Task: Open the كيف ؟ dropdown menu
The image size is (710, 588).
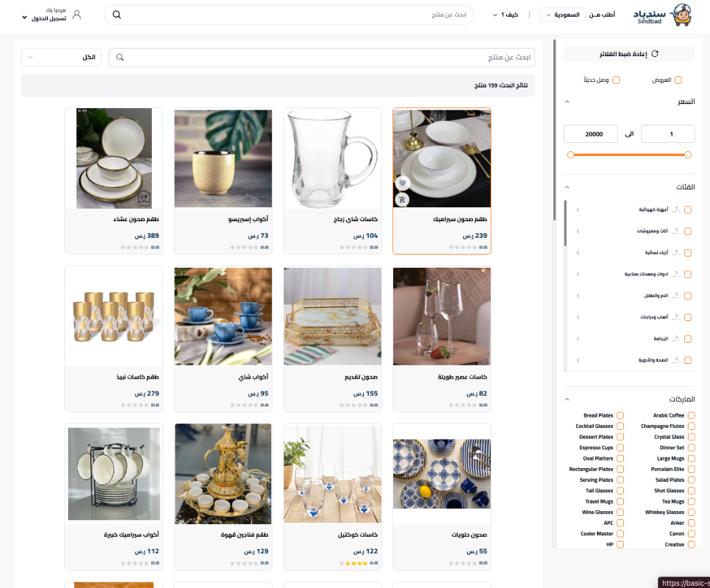Action: point(505,15)
